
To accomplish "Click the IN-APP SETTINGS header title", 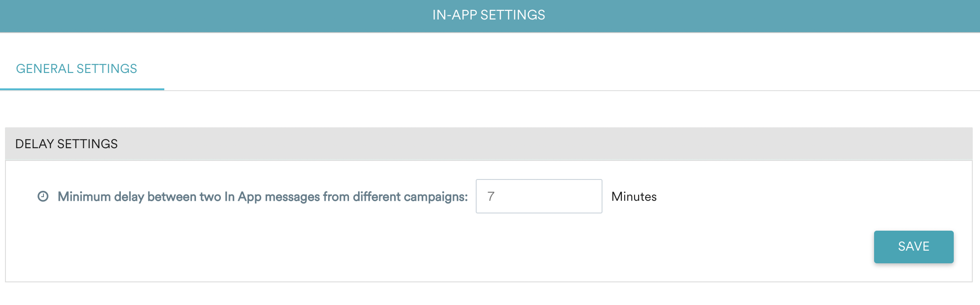I will (x=488, y=15).
